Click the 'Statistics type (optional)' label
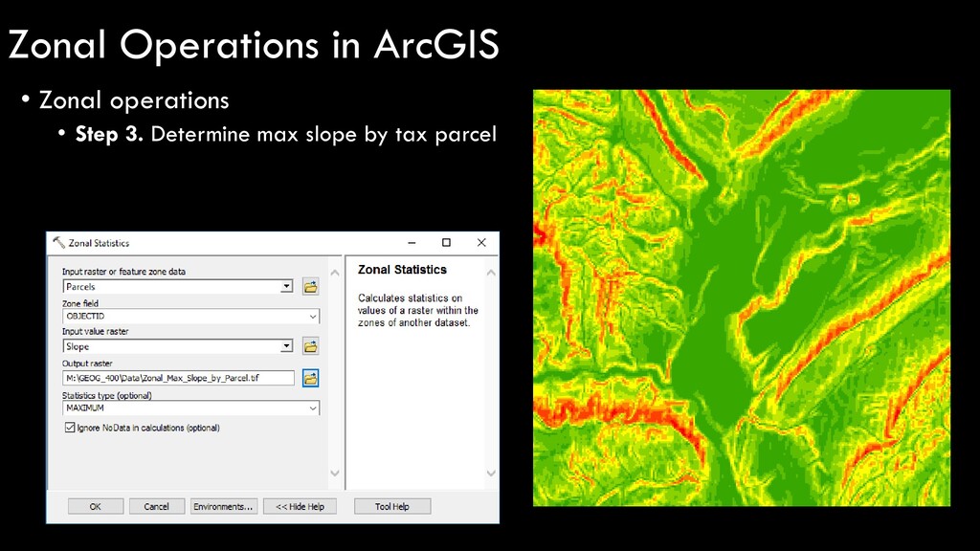 point(107,395)
